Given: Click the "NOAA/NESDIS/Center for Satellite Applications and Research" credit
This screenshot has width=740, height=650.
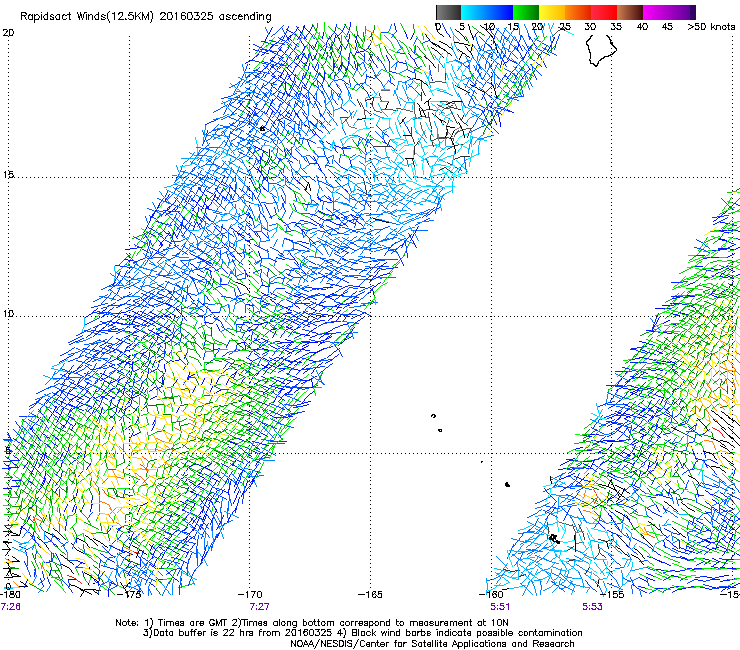Looking at the screenshot, I should (x=432, y=644).
